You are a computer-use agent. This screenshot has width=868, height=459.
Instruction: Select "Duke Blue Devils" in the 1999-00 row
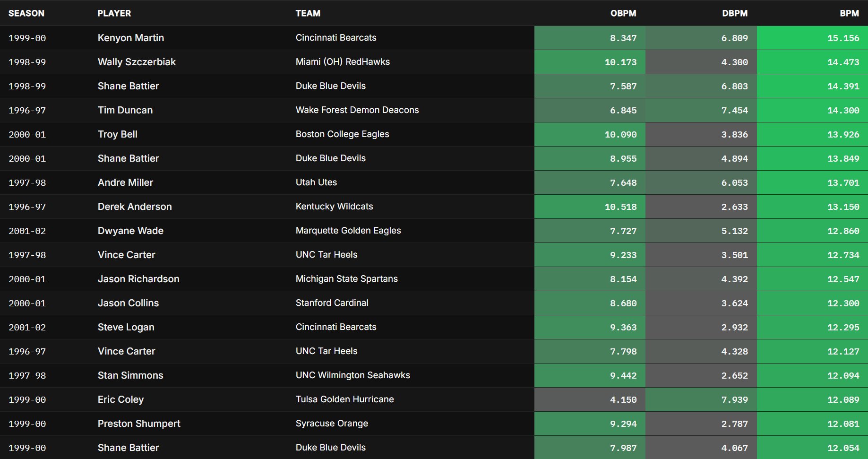coord(331,448)
